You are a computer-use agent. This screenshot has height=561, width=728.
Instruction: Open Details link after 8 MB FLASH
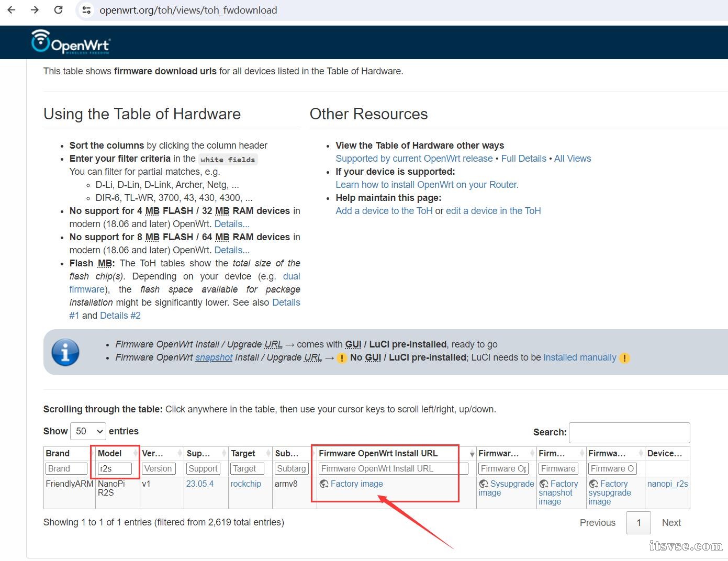pos(232,250)
